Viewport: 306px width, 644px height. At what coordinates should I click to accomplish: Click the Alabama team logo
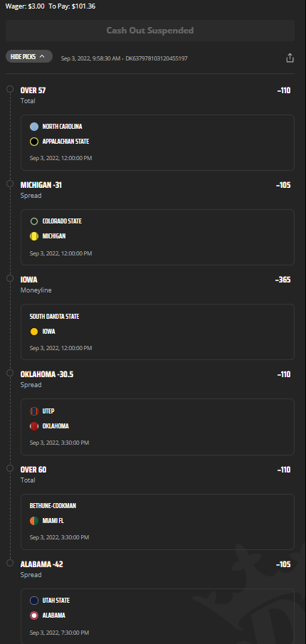(34, 616)
